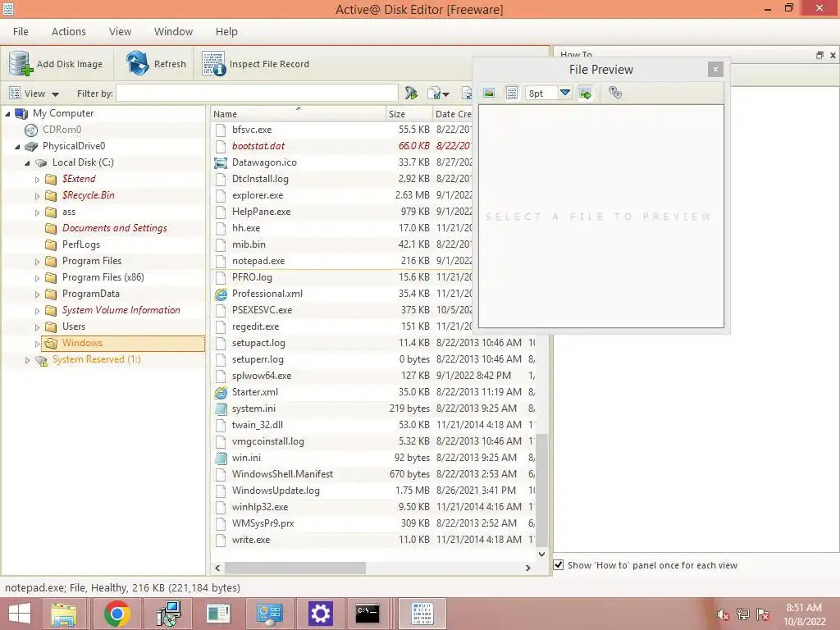This screenshot has height=630, width=840.
Task: Open the File Preview help bubbles icon
Action: pyautogui.click(x=615, y=93)
